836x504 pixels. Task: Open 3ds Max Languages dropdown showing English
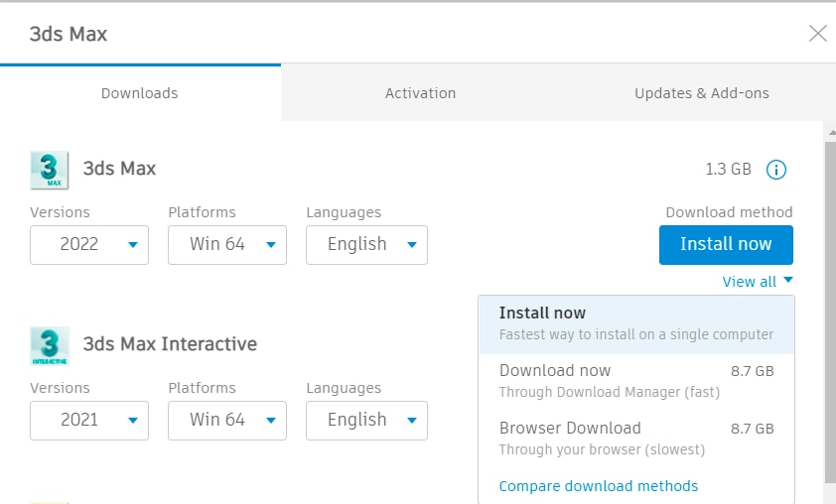pyautogui.click(x=366, y=244)
